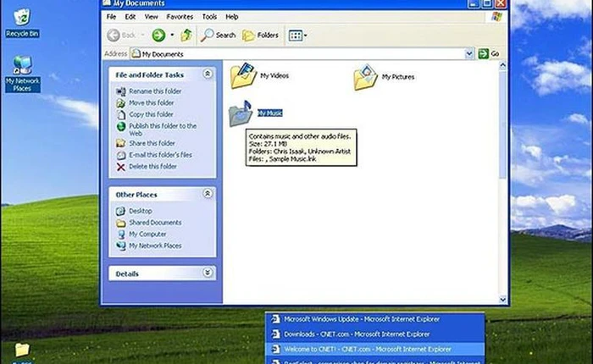
Task: Click the Back arrow toolbar button
Action: (x=114, y=36)
